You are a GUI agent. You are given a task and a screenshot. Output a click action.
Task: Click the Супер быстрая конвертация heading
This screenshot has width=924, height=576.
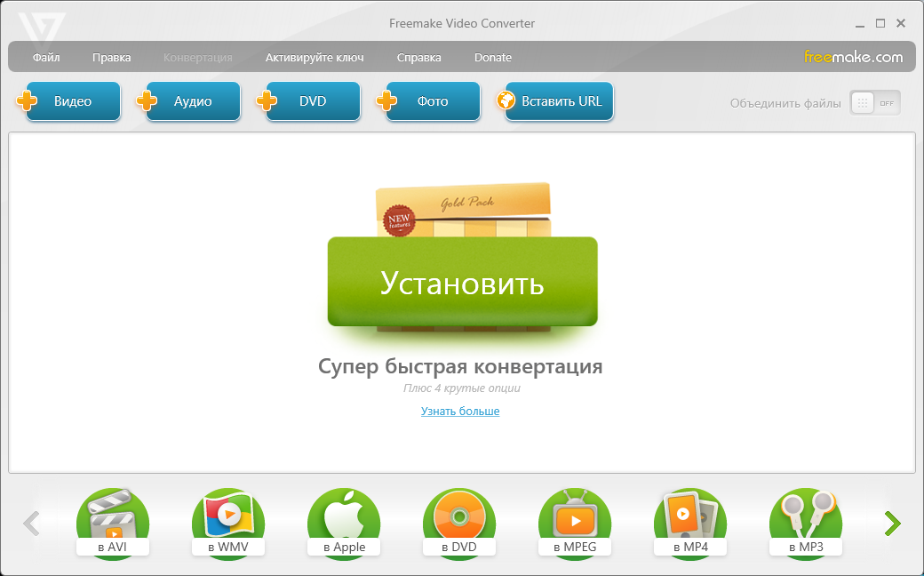(460, 366)
